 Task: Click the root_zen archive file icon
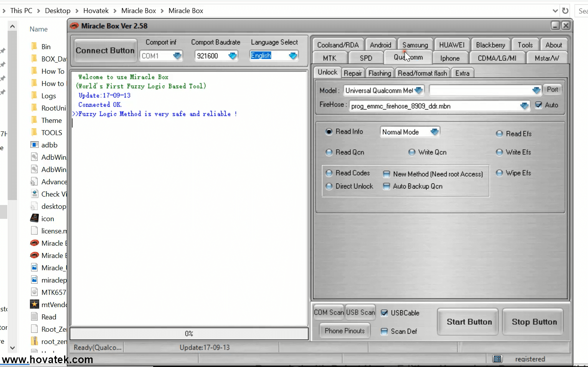(35, 341)
